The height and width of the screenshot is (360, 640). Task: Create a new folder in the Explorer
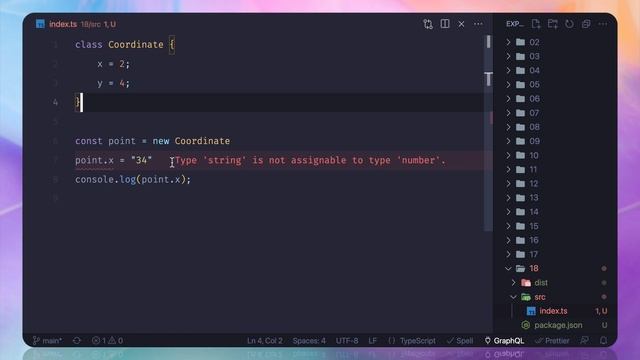553,24
